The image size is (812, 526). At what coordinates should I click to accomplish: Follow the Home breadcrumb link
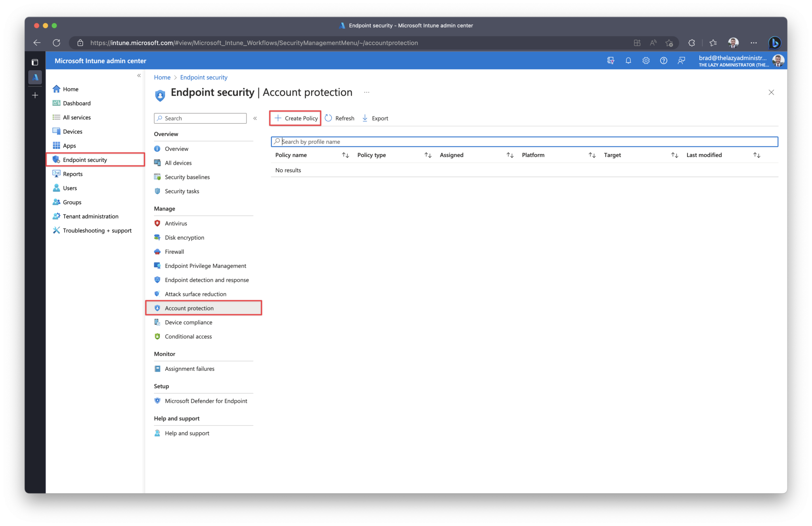(162, 77)
